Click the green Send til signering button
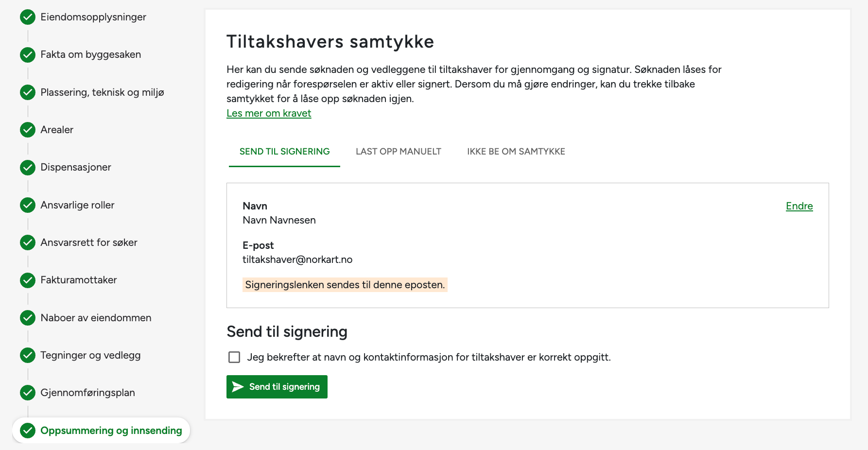Screen dimensions: 868x450 tap(277, 387)
